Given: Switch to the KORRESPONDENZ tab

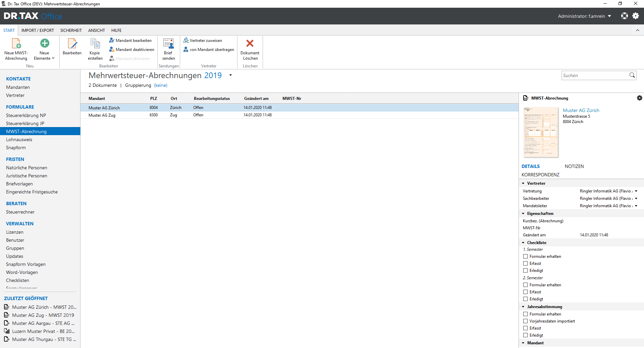Looking at the screenshot, I should [540, 175].
